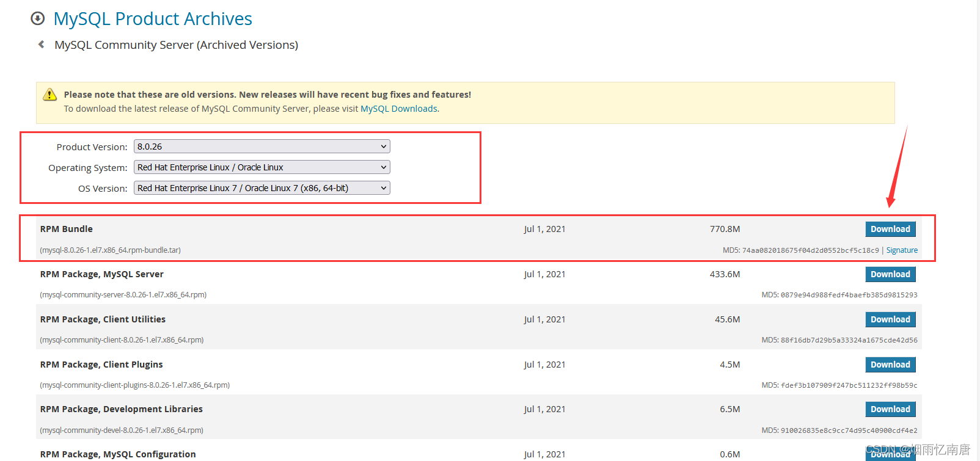Download RPM Package, Client Plugins
Screen dimensions: 980x461
point(890,365)
